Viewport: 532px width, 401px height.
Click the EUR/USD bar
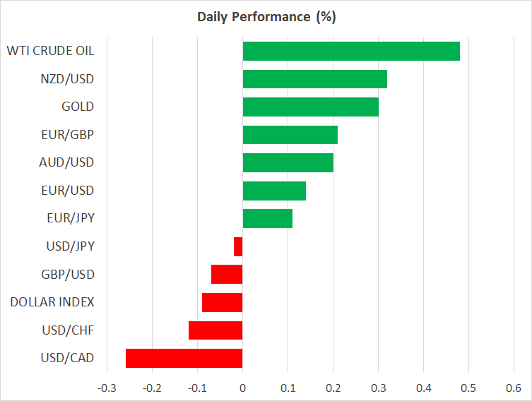click(274, 191)
